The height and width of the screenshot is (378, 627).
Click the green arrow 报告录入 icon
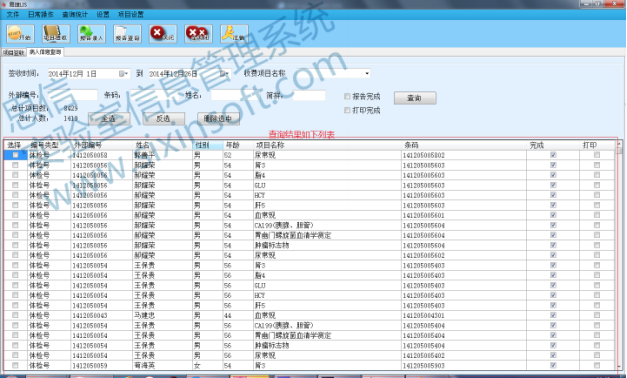[92, 34]
